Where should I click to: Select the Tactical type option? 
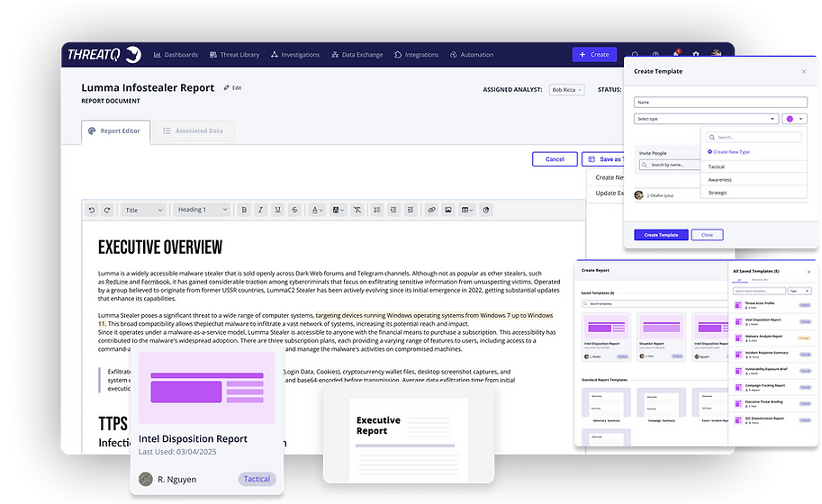(x=754, y=166)
